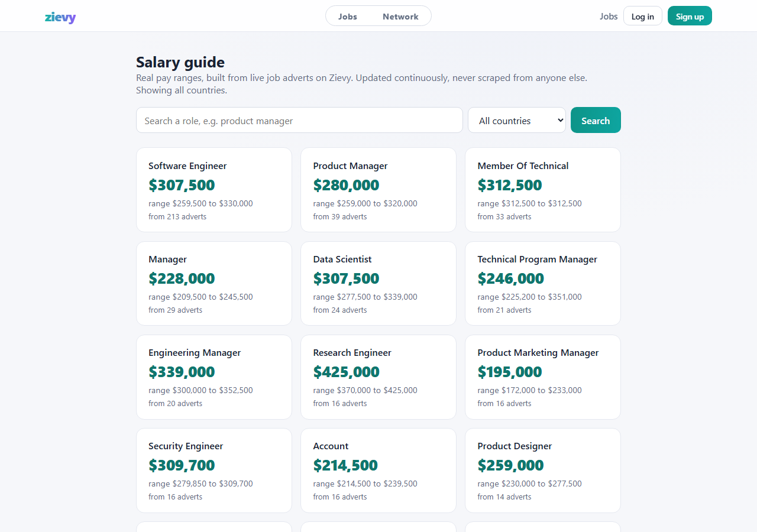This screenshot has height=532, width=757.
Task: Click the Salary guide heading
Action: tap(180, 62)
